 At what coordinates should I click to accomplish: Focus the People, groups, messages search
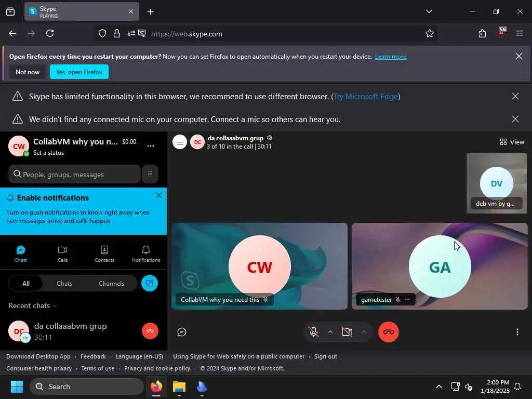pos(74,175)
